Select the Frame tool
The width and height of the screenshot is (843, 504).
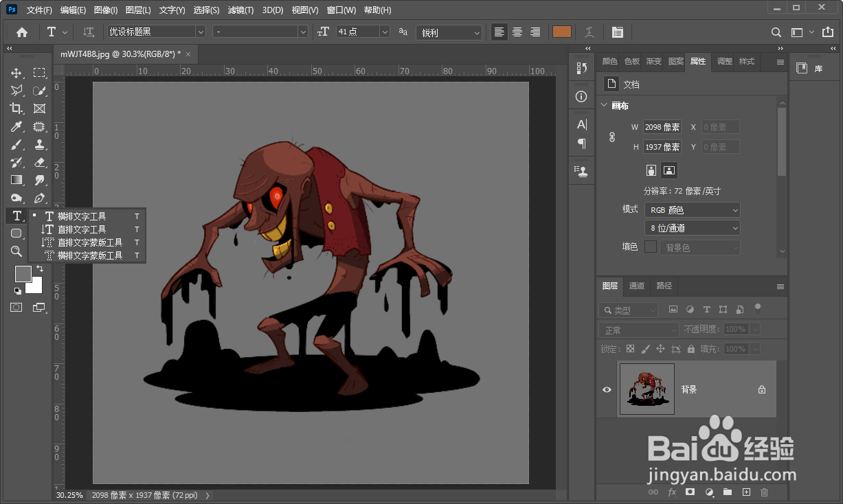(x=39, y=108)
